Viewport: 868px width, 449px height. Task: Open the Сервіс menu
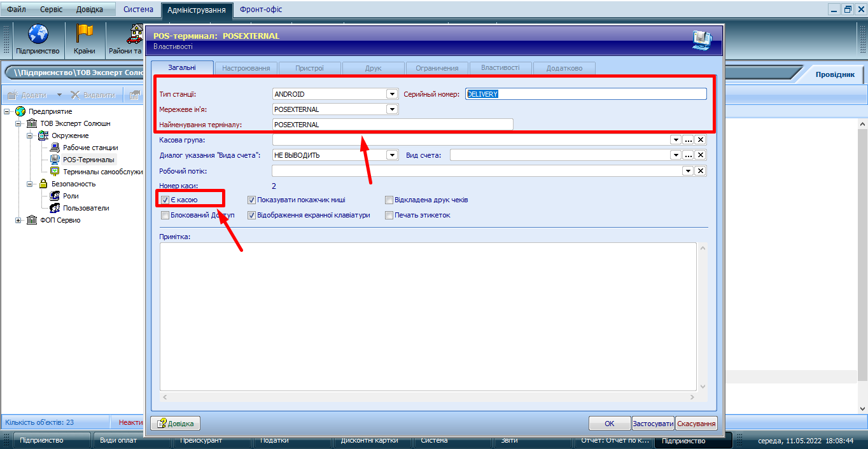[x=51, y=10]
